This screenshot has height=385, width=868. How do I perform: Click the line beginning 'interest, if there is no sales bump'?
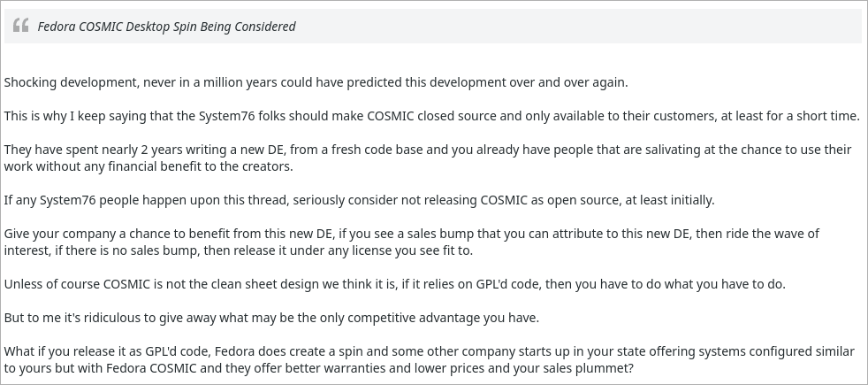point(239,250)
